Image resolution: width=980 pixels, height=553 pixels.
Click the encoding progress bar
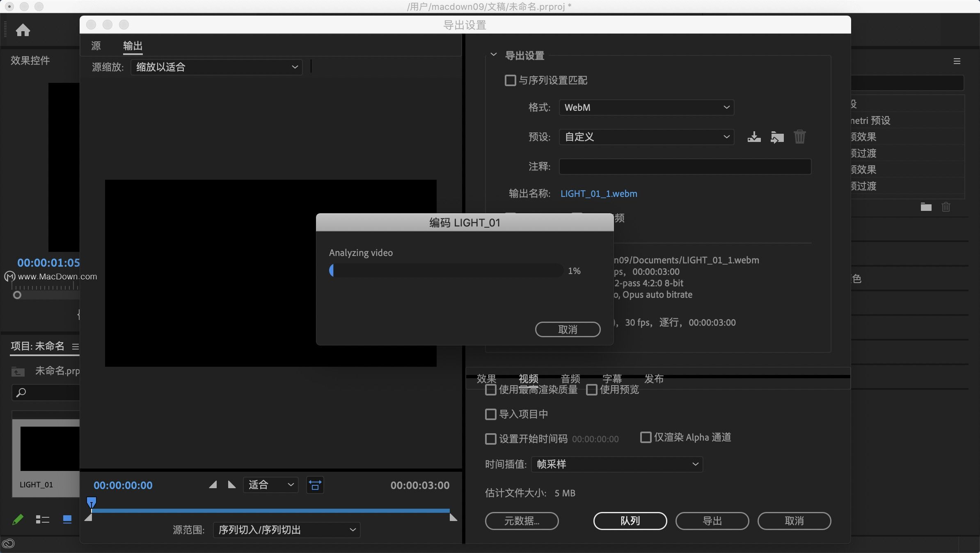coord(446,270)
